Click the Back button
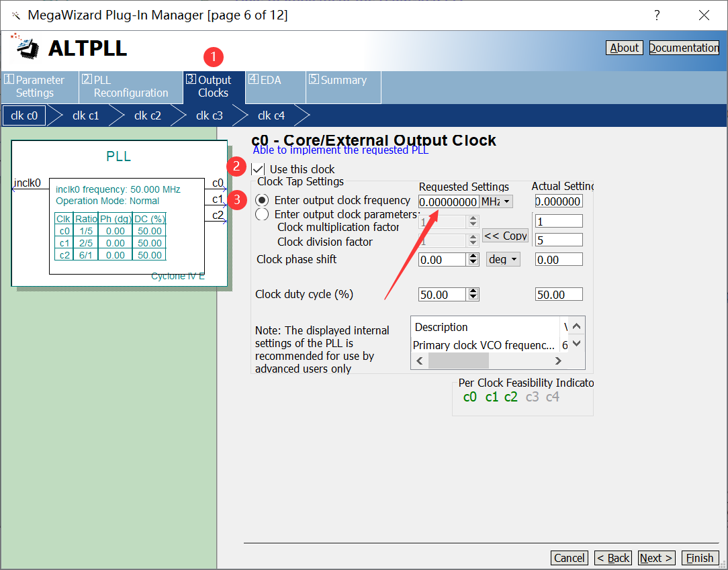728x570 pixels. point(613,558)
